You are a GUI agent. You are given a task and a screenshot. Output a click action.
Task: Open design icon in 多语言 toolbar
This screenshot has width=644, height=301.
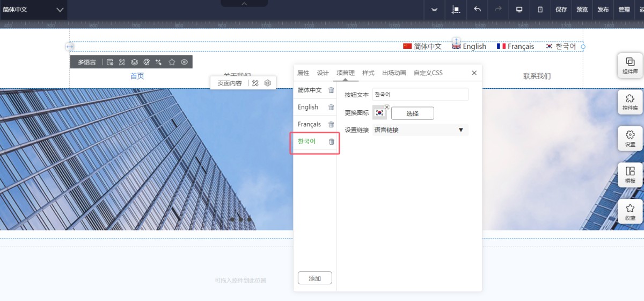[122, 62]
